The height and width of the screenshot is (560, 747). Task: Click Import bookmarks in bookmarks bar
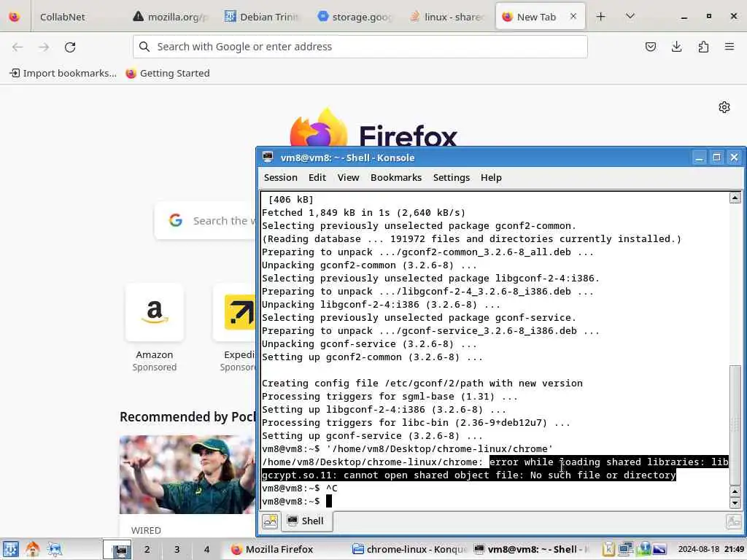point(63,73)
